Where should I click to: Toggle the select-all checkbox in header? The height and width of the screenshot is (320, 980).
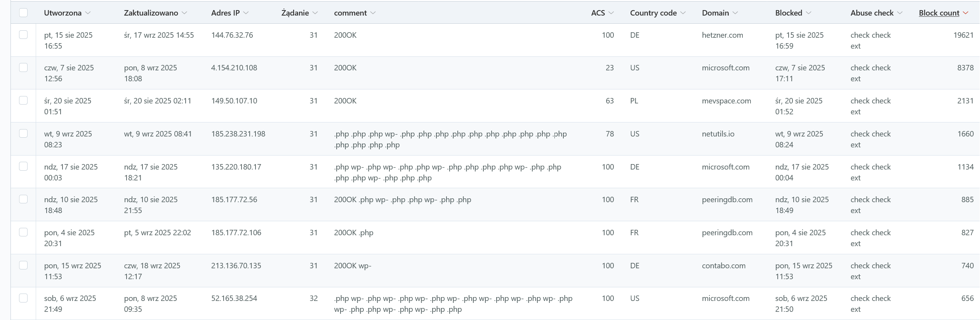tap(23, 13)
